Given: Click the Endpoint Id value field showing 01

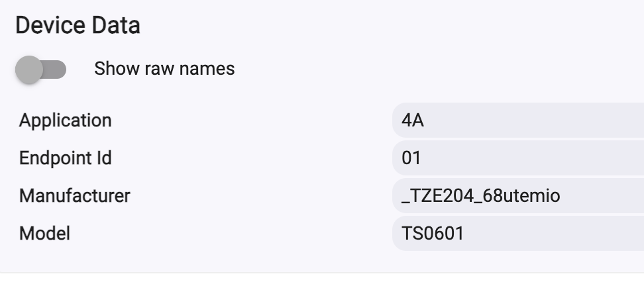Looking at the screenshot, I should coord(517,158).
